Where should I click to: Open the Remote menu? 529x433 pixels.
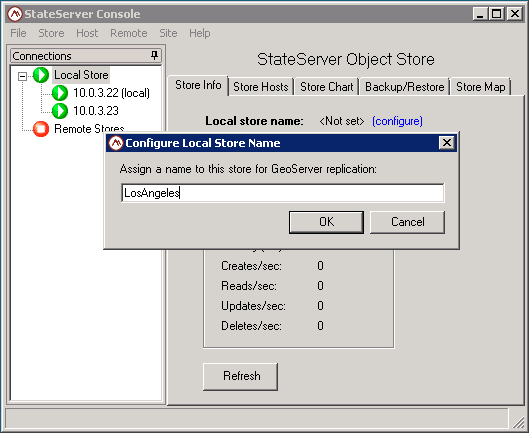[x=129, y=33]
